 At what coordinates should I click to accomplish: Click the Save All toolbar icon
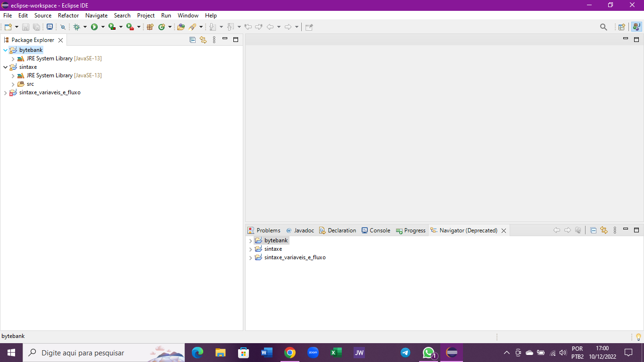tap(36, 27)
